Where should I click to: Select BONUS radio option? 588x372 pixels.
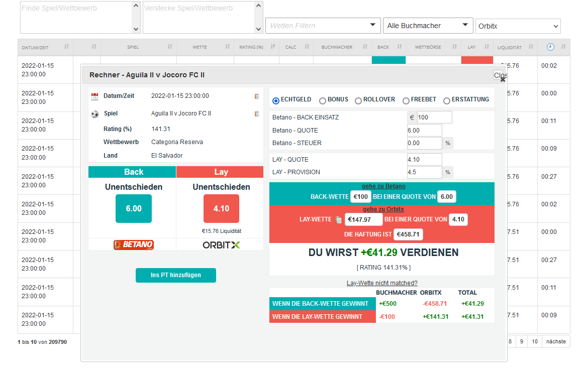click(323, 101)
